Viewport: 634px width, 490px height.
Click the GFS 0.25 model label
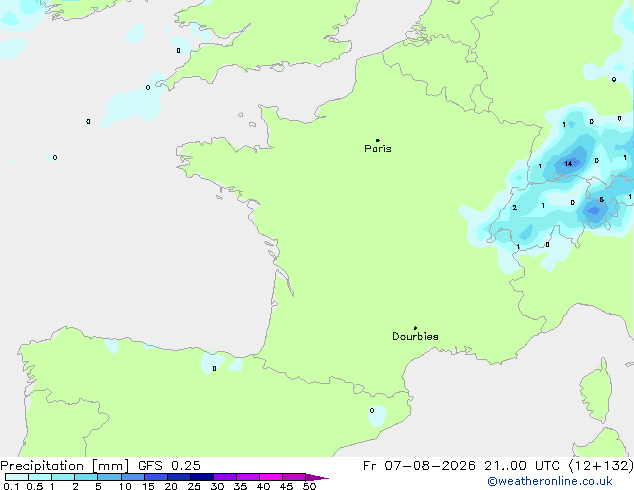[169, 466]
